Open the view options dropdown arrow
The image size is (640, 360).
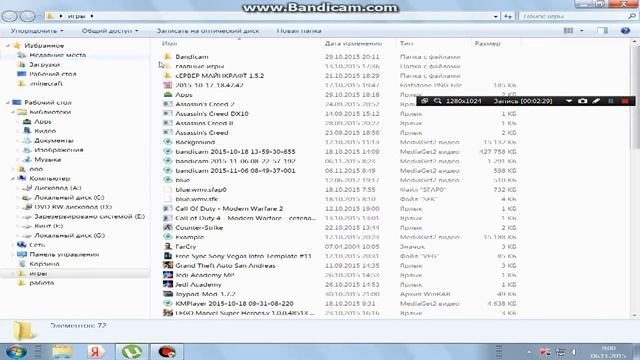(x=582, y=31)
